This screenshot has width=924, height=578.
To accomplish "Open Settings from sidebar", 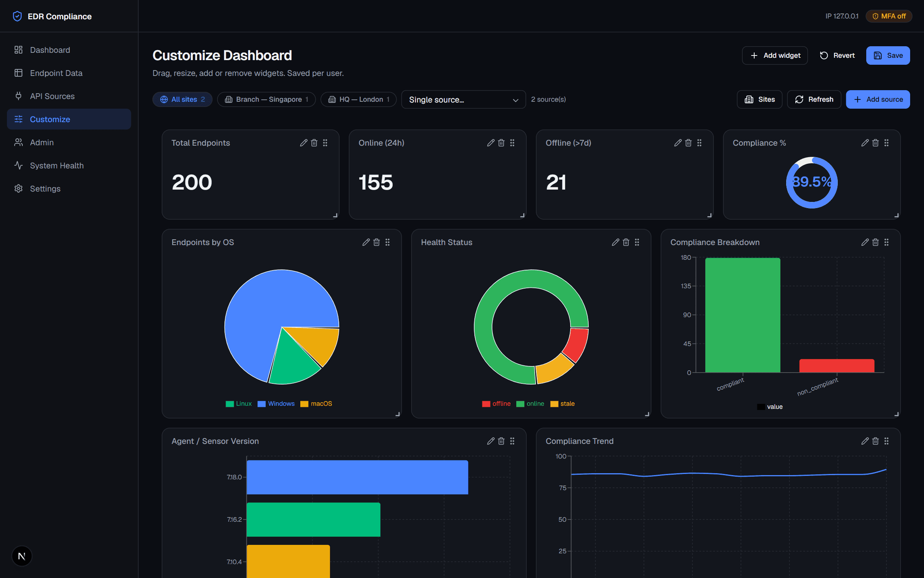I will [x=69, y=189].
